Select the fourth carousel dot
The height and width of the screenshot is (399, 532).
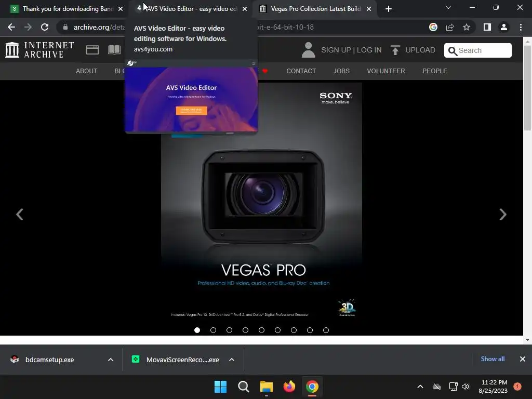click(245, 330)
